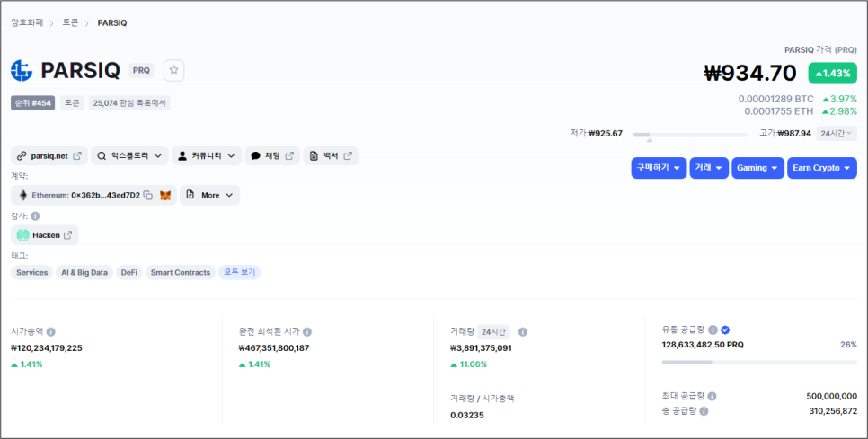Click the 128,633,482.50 PRQ supply value
Image resolution: width=868 pixels, height=439 pixels.
(x=703, y=345)
